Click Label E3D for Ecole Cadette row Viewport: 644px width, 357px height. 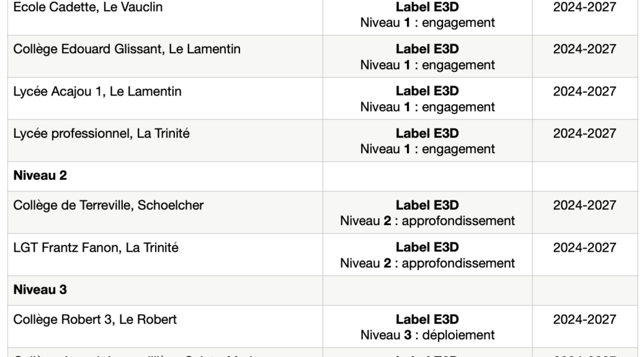tap(427, 7)
